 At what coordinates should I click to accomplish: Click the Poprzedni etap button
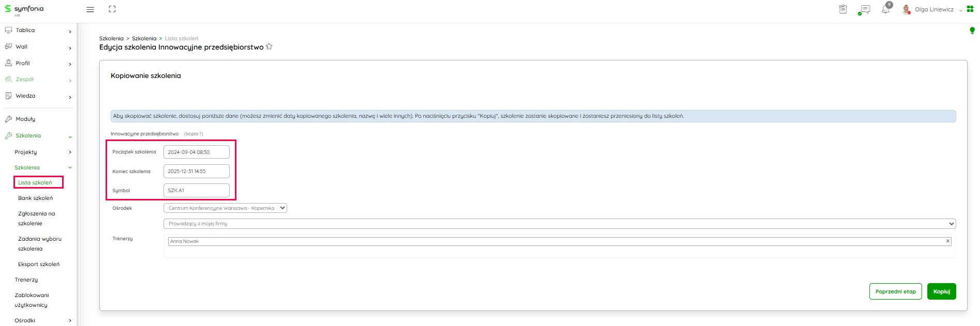pyautogui.click(x=895, y=291)
